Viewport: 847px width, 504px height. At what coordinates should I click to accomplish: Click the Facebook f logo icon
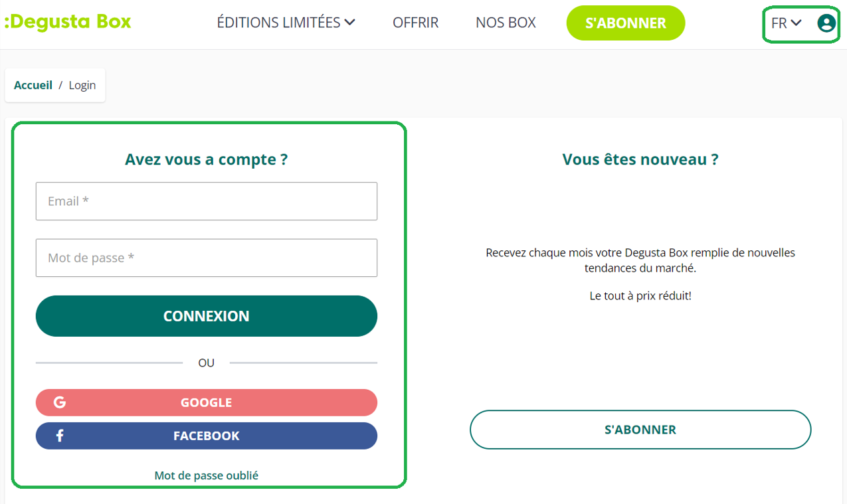click(60, 436)
